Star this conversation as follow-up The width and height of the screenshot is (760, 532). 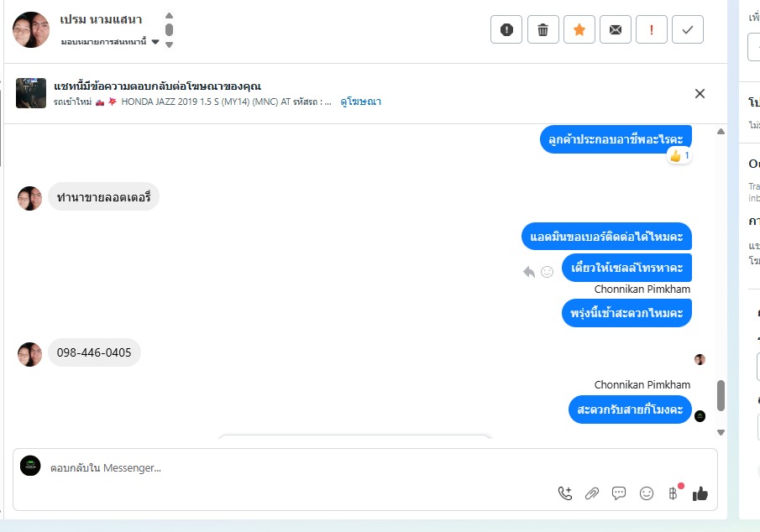[579, 29]
